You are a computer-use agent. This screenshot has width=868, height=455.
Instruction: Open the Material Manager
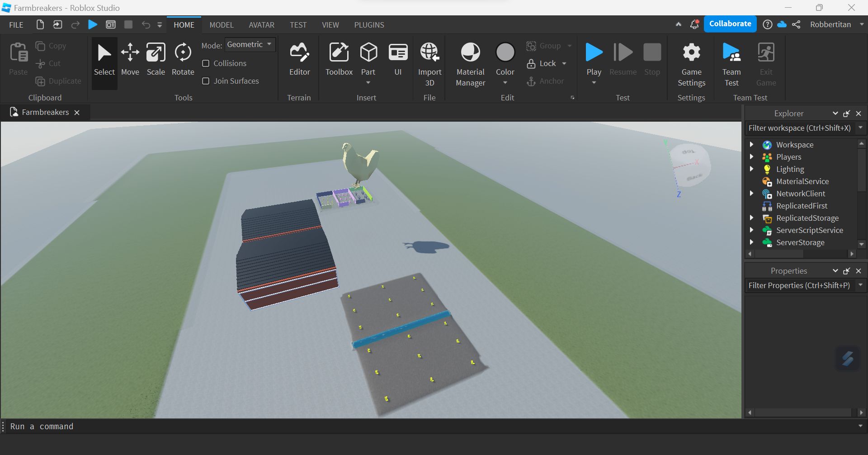point(470,64)
